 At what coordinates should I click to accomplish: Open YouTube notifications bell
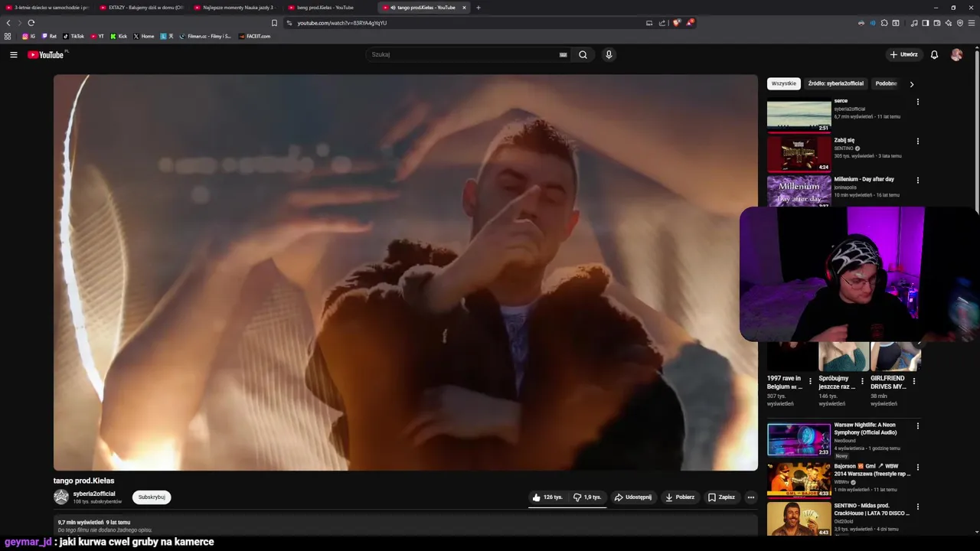pos(934,54)
